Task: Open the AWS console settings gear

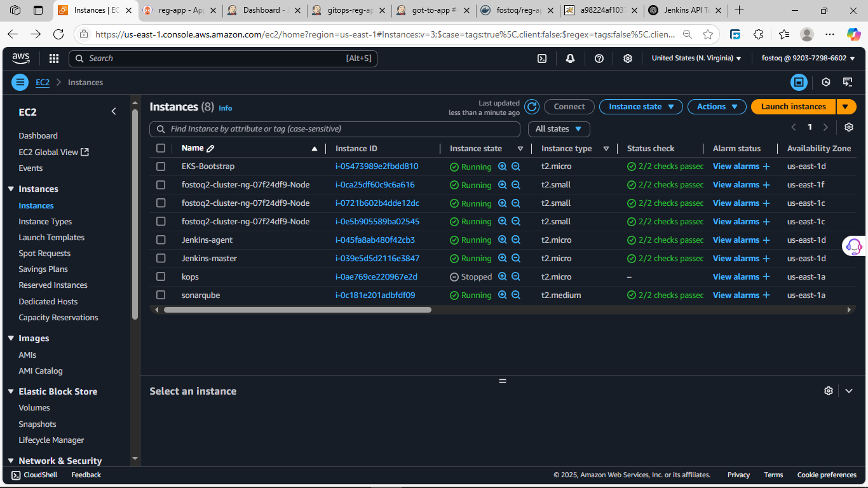Action: 628,58
